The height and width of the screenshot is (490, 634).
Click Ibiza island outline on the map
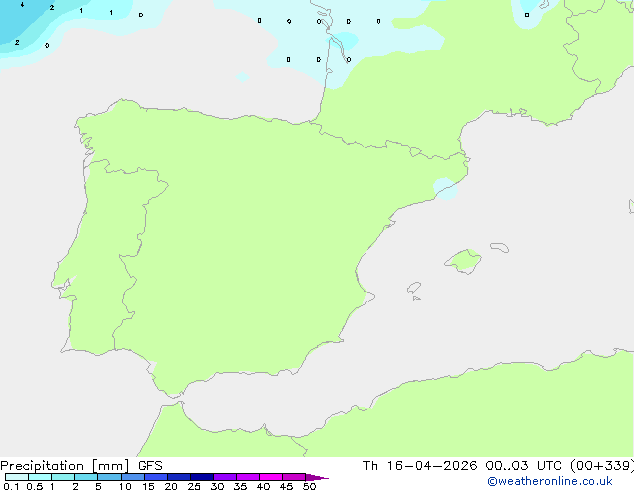414,288
